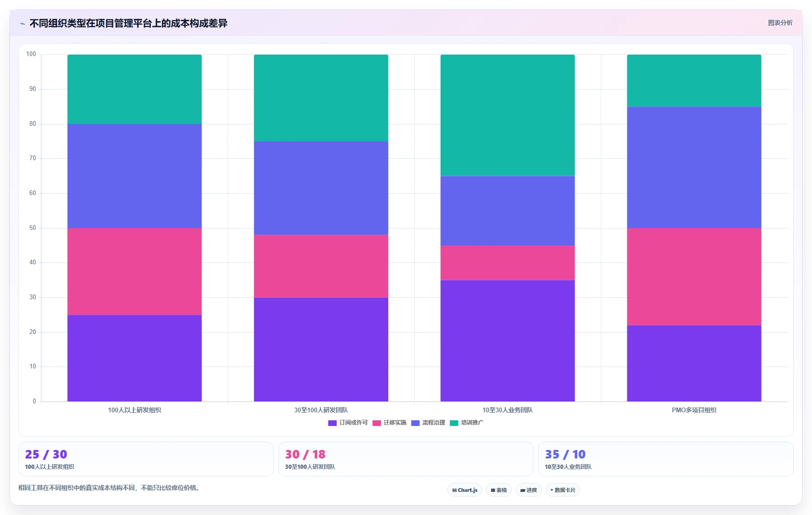The image size is (812, 515).
Task: Click the blue segment of the 30至100人研发团队 bar
Action: pyautogui.click(x=321, y=188)
